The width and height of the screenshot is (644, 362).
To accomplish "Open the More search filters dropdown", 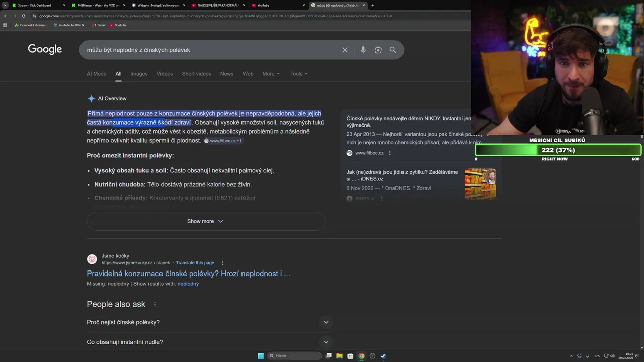I will [x=271, y=74].
